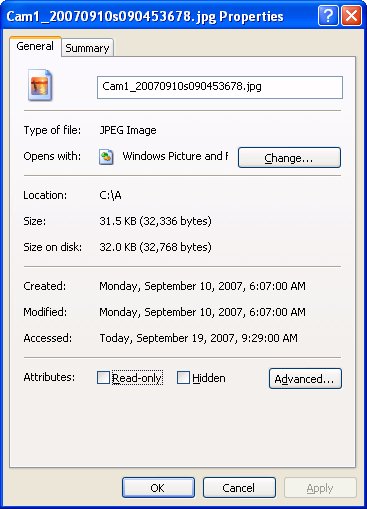Click the size value '31.5 KB (32,336 bytes)'

(155, 221)
